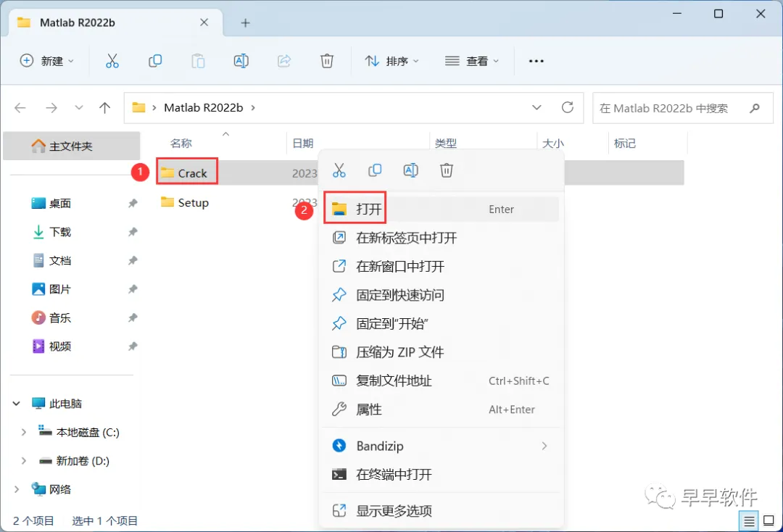The image size is (783, 532).
Task: Open the 排序 sort dropdown
Action: [x=391, y=61]
